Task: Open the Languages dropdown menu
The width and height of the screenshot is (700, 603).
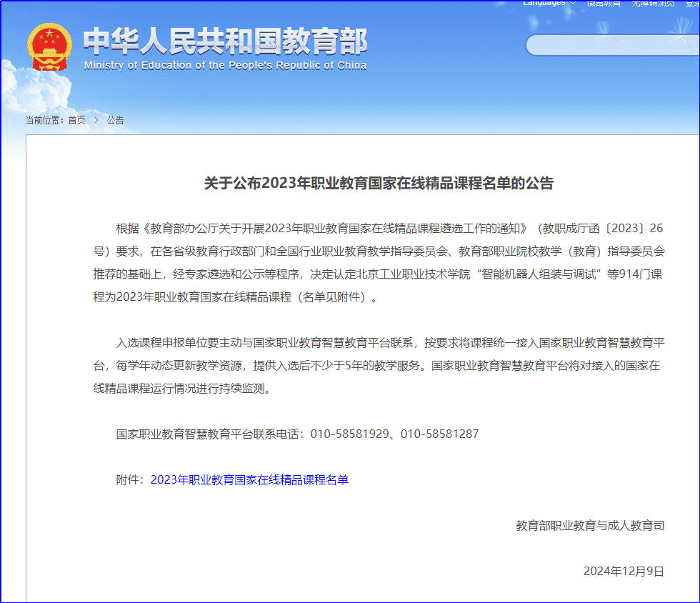Action: tap(544, 3)
